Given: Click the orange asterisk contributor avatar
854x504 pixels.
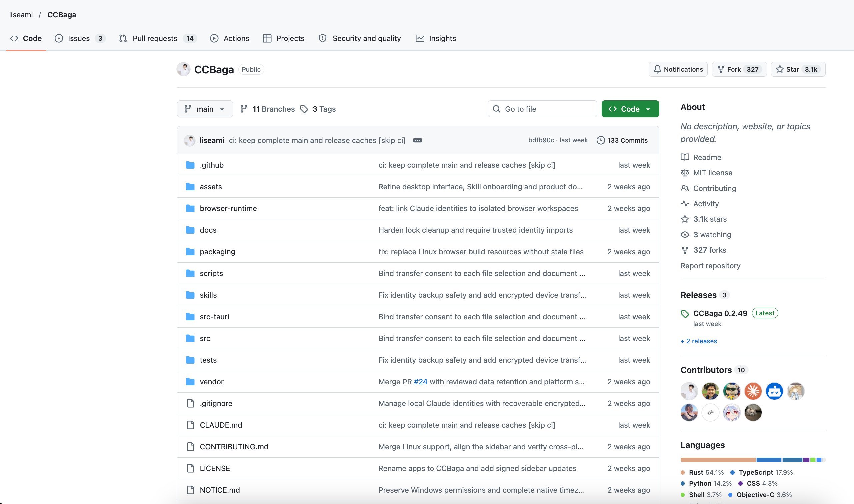Looking at the screenshot, I should pyautogui.click(x=753, y=391).
